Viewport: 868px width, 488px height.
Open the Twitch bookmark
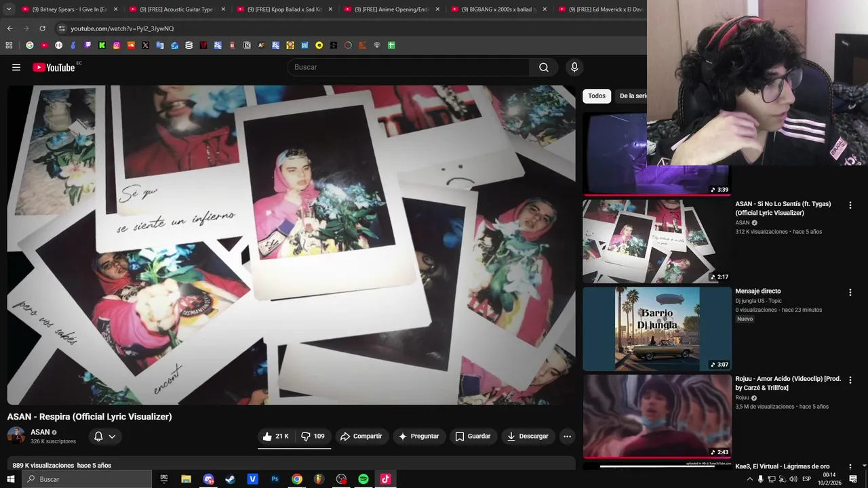tap(87, 45)
